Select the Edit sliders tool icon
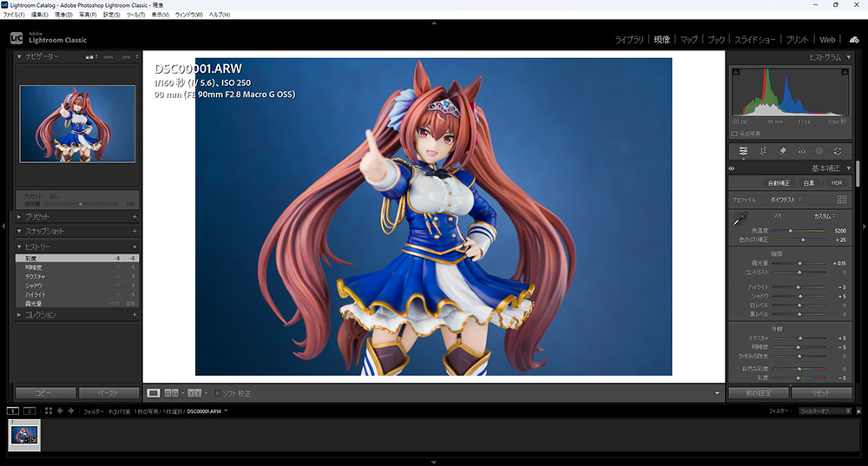868x466 pixels. pyautogui.click(x=744, y=151)
